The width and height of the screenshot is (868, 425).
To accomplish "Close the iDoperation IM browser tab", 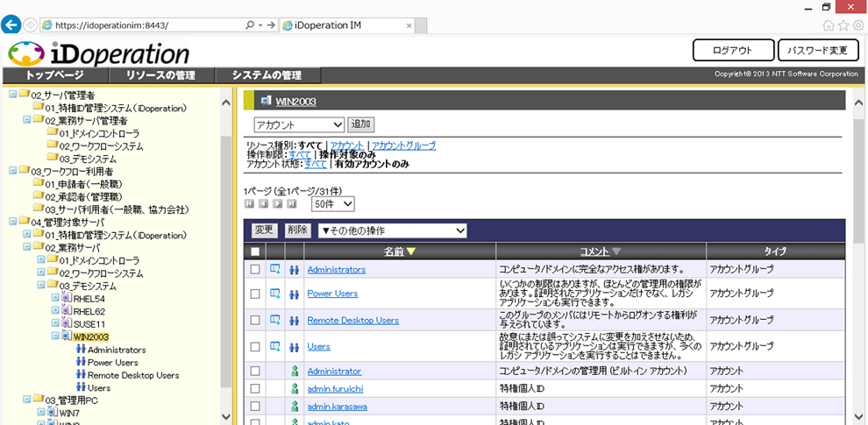I will point(409,26).
